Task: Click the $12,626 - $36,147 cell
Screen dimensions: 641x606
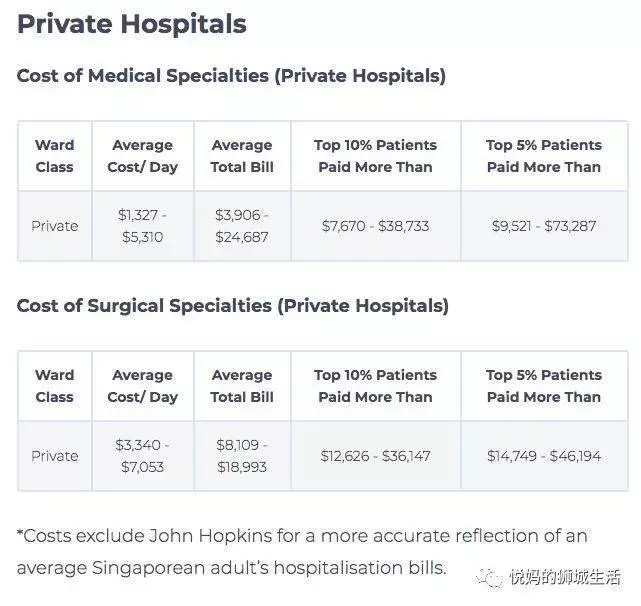Action: tap(375, 456)
